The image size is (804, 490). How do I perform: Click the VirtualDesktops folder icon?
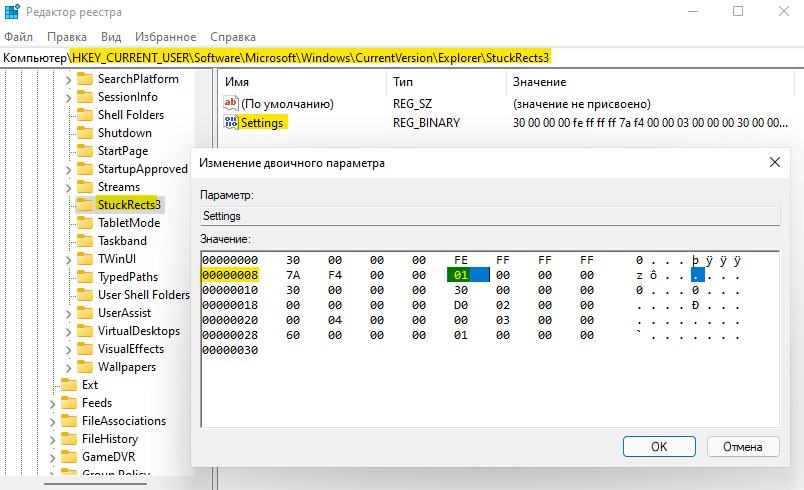[85, 331]
